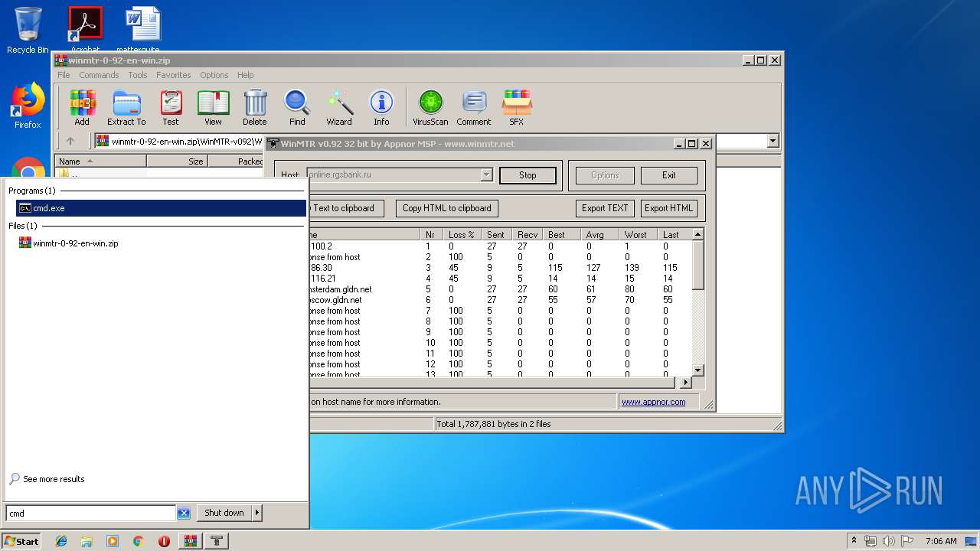Sort by Loss % column header
The width and height of the screenshot is (980, 551).
pos(462,235)
